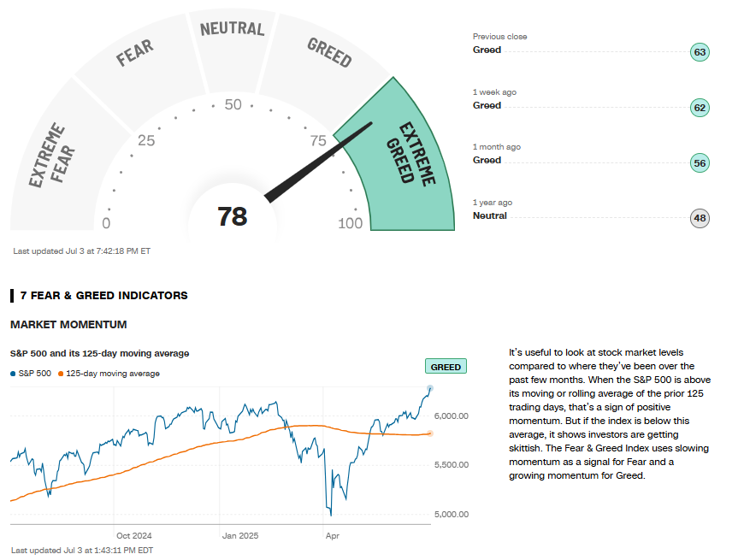Toggle the S&P 500 legend series
This screenshot has height=560, width=738.
click(32, 374)
